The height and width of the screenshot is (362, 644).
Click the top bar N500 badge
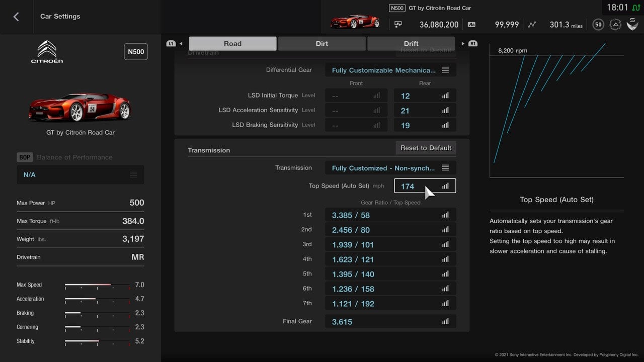(397, 8)
